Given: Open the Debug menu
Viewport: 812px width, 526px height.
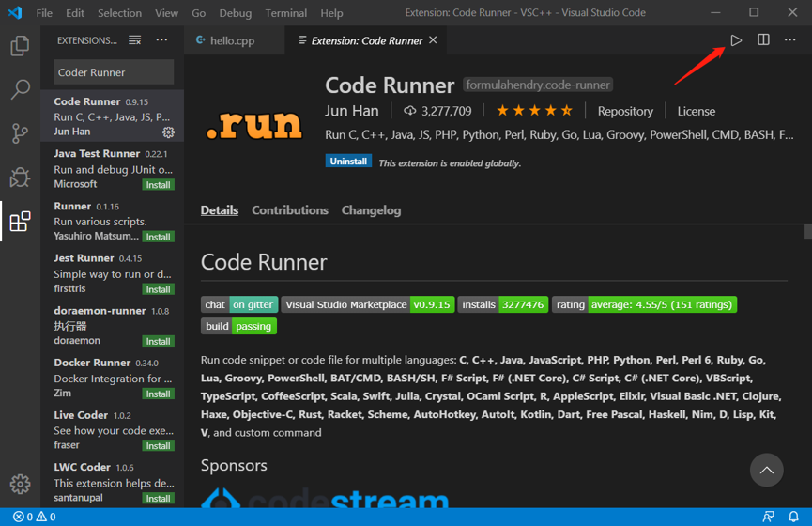Looking at the screenshot, I should (235, 13).
